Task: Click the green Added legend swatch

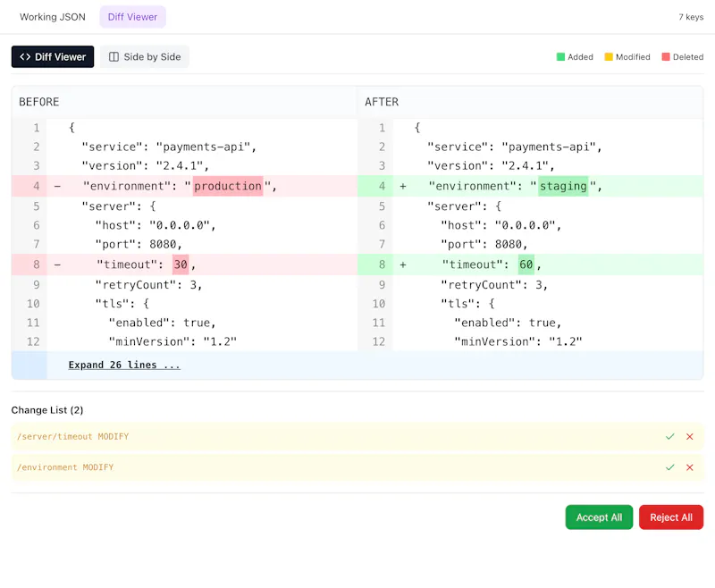Action: tap(560, 57)
